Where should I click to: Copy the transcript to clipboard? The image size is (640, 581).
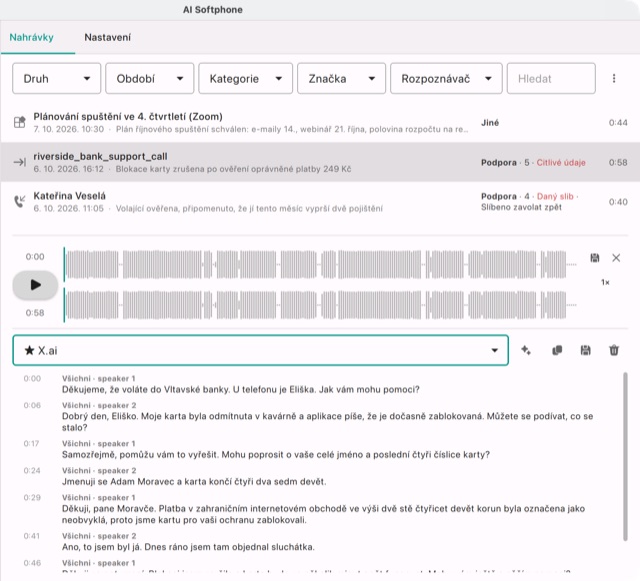557,350
